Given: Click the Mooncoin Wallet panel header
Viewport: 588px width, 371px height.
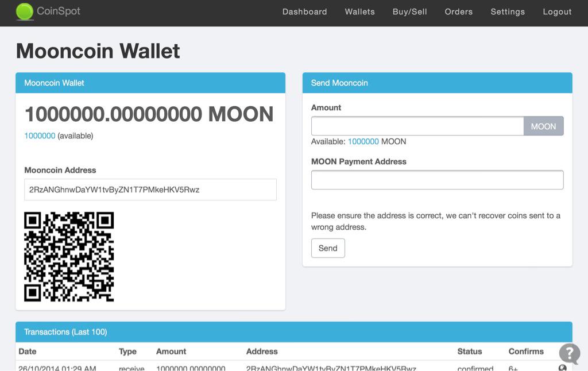Looking at the screenshot, I should (150, 83).
